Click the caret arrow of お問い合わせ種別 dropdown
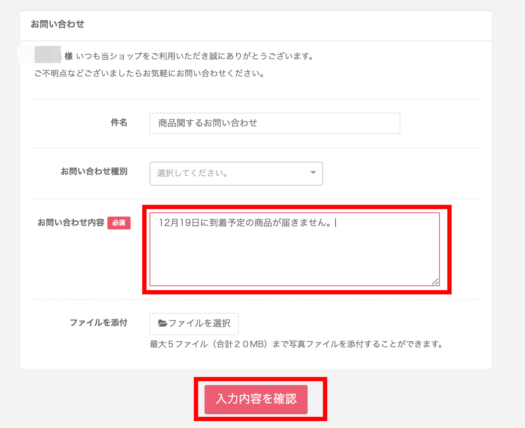This screenshot has width=525, height=428. pos(313,172)
